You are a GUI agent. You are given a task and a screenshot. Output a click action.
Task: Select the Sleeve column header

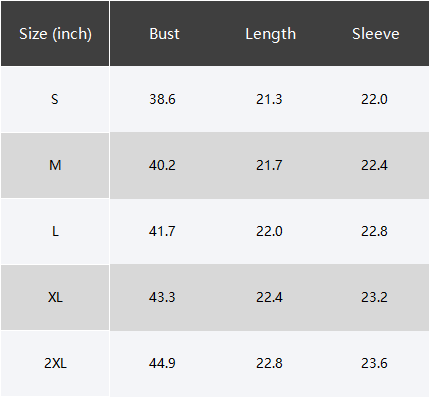376,34
